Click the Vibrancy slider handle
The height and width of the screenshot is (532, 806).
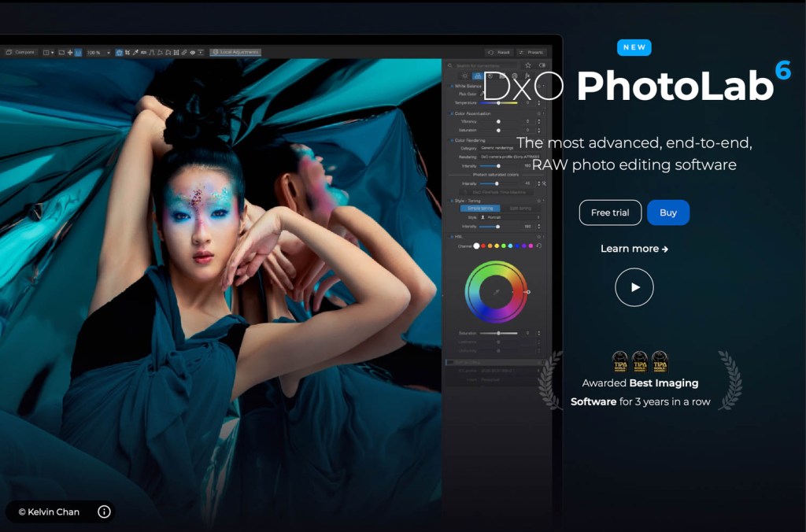[x=498, y=122]
